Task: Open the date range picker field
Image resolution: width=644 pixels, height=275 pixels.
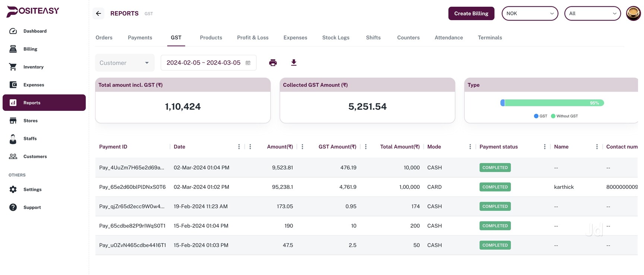Action: [x=208, y=63]
